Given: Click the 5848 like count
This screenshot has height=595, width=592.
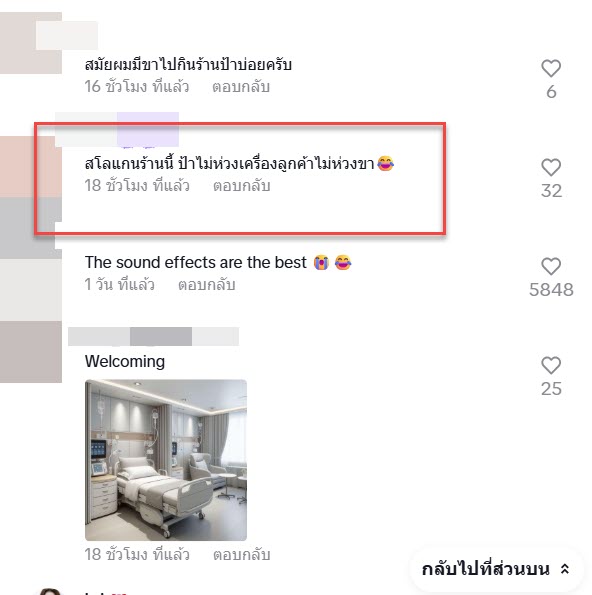Looking at the screenshot, I should (551, 290).
